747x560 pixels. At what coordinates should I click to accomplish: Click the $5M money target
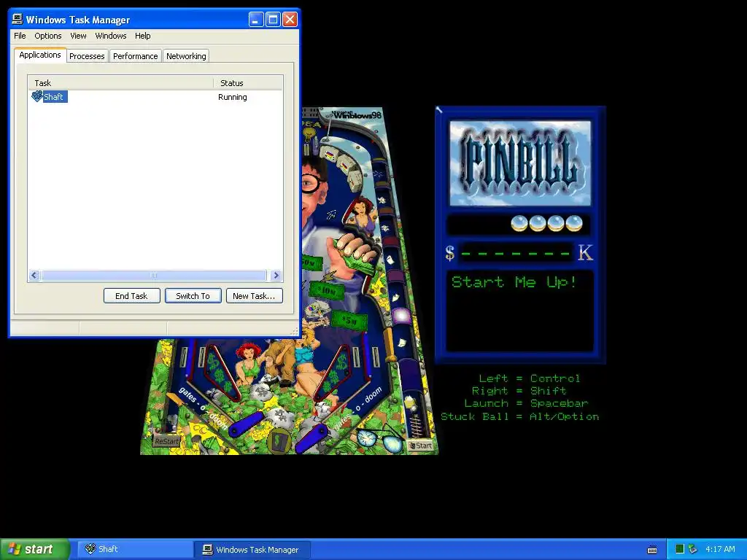(x=349, y=321)
